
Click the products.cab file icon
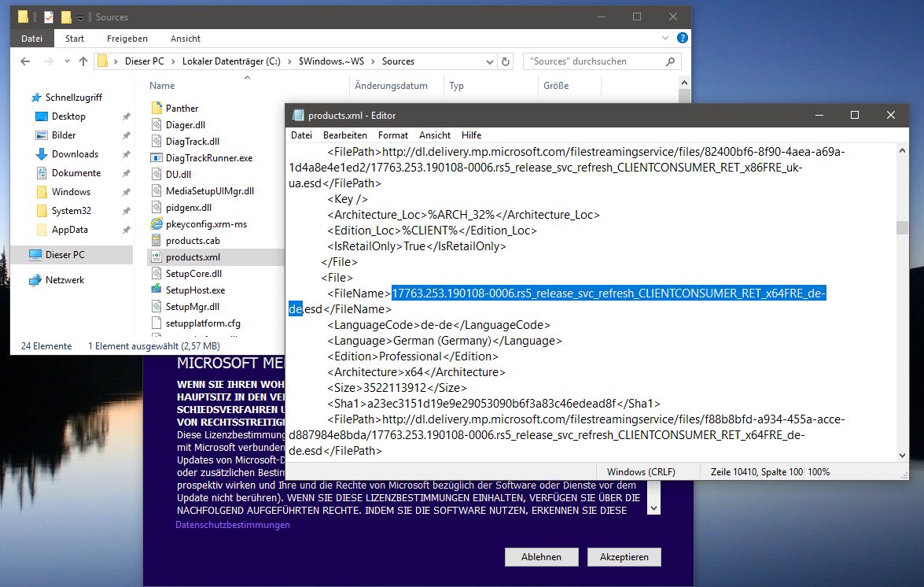pos(156,240)
